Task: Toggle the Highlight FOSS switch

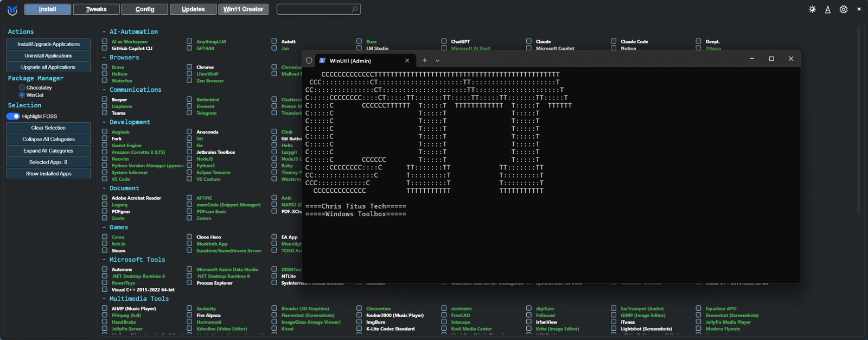Action: pyautogui.click(x=13, y=116)
